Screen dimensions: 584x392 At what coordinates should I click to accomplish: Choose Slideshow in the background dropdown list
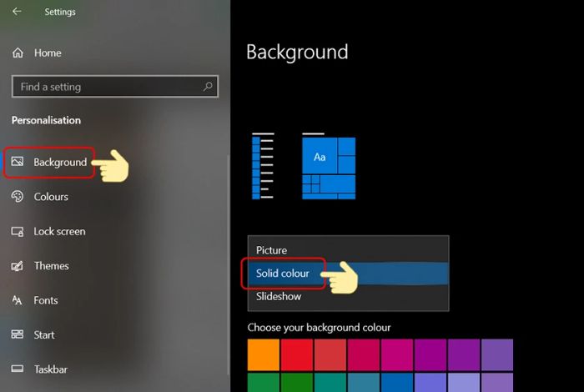(348, 296)
